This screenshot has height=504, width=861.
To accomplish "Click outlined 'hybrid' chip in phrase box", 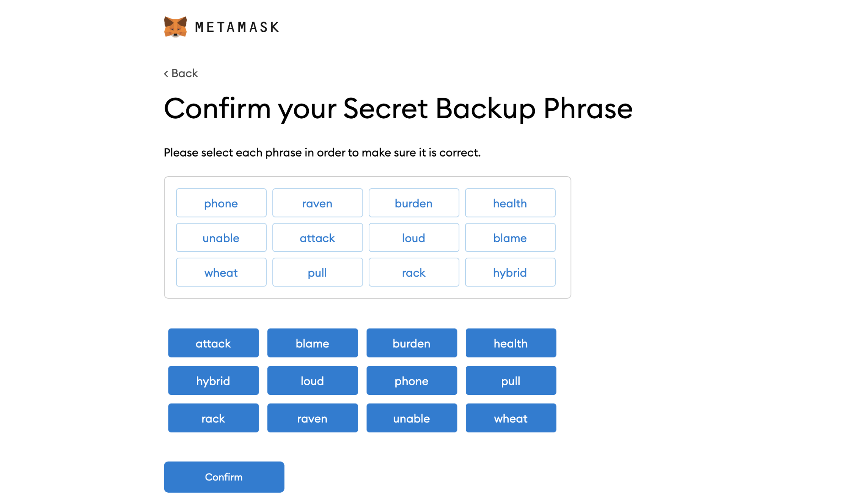I will [510, 272].
